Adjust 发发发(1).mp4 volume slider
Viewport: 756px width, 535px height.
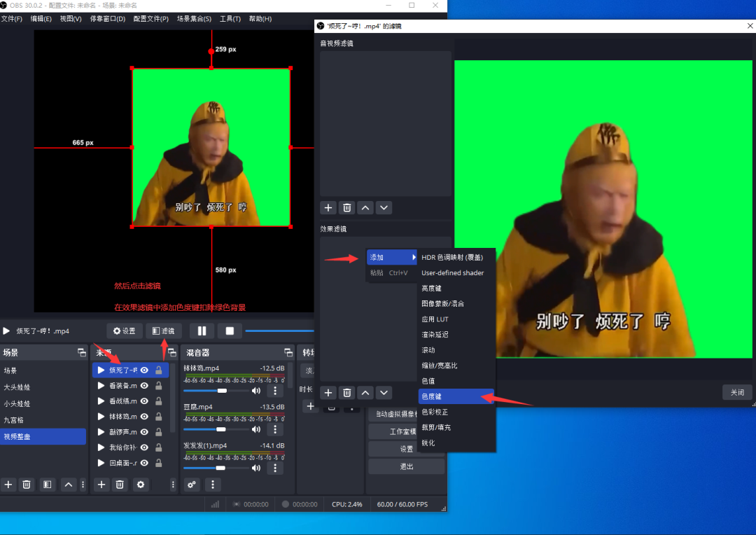(220, 468)
